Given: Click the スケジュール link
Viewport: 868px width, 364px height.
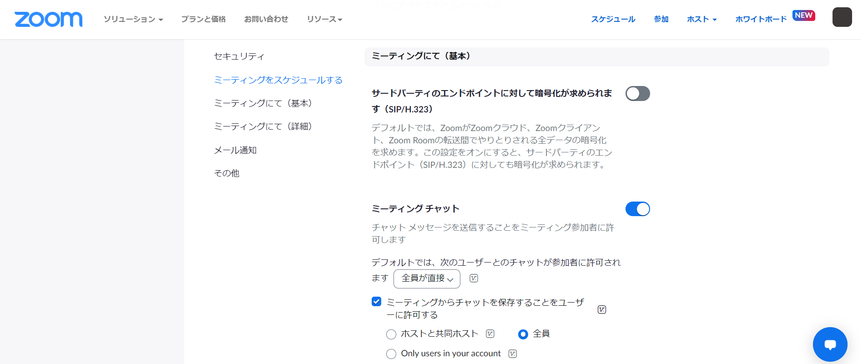Looking at the screenshot, I should (x=613, y=19).
